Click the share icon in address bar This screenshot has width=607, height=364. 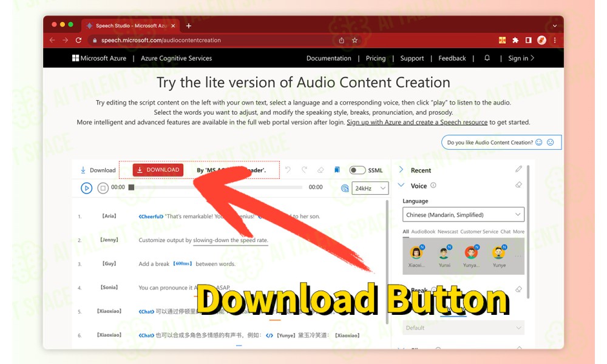[x=341, y=40]
